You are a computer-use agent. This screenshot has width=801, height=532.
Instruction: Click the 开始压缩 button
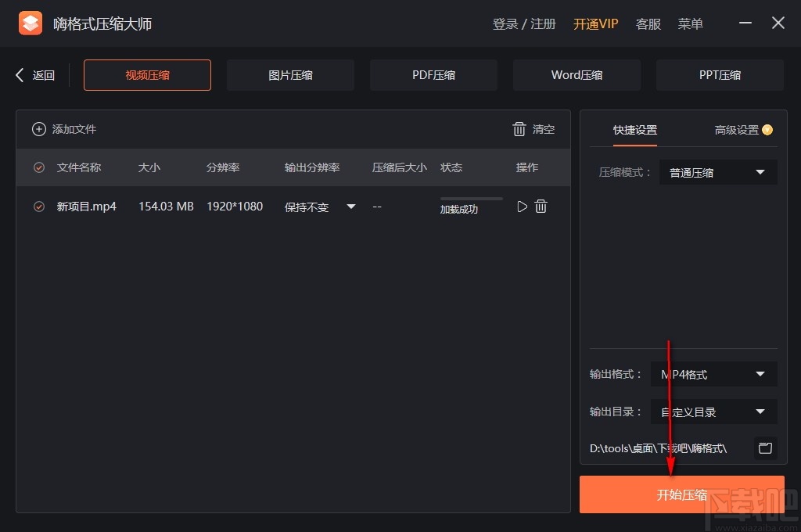click(x=681, y=494)
